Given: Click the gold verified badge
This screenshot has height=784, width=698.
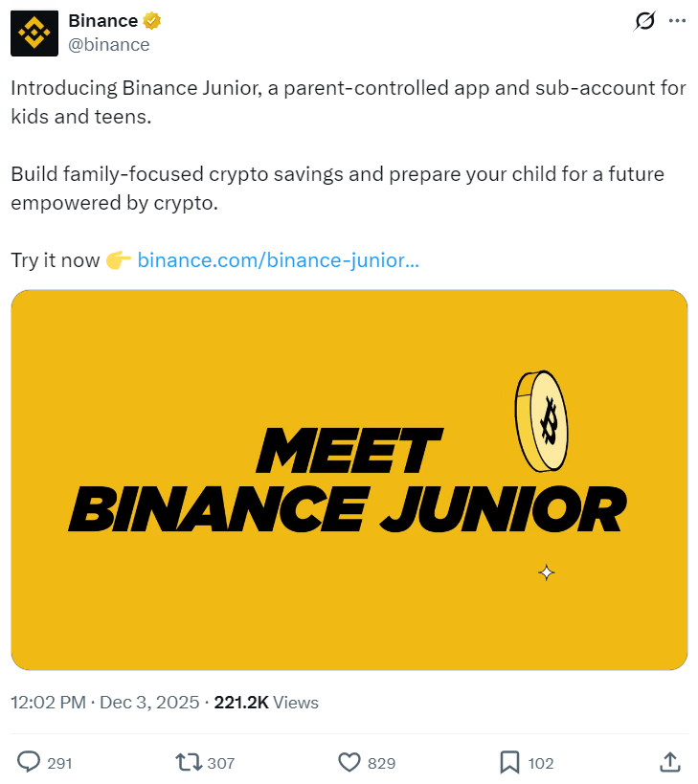Looking at the screenshot, I should 151,20.
